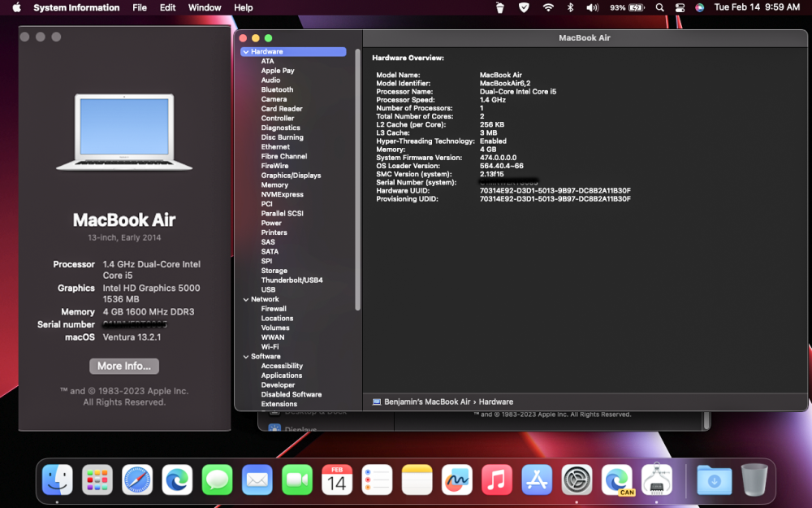Select Memory in the sidebar
The width and height of the screenshot is (812, 508).
(274, 185)
